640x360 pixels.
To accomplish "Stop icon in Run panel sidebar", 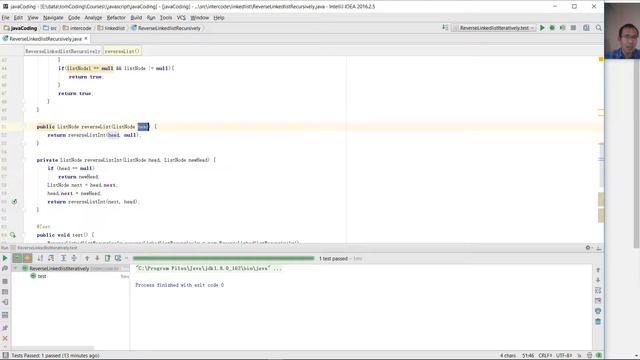I will point(5,281).
